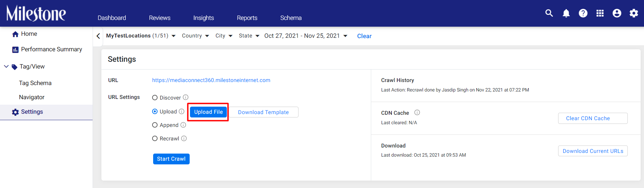The height and width of the screenshot is (188, 644).
Task: Open the user account icon
Action: tap(617, 13)
